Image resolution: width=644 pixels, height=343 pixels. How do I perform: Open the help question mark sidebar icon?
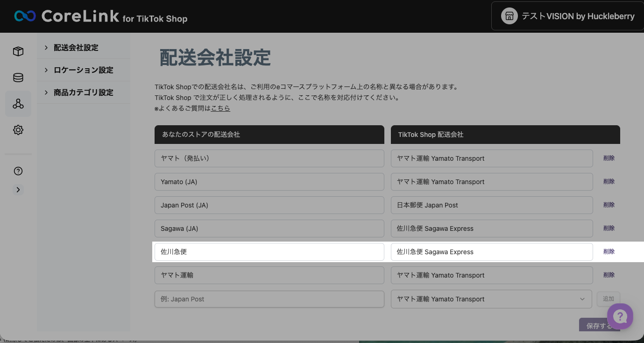coord(18,171)
